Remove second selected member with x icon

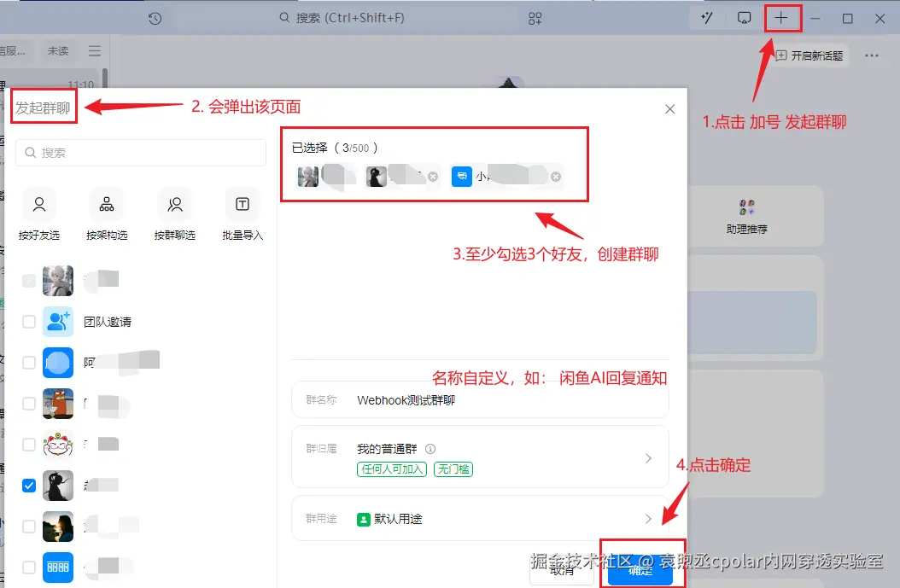click(433, 177)
